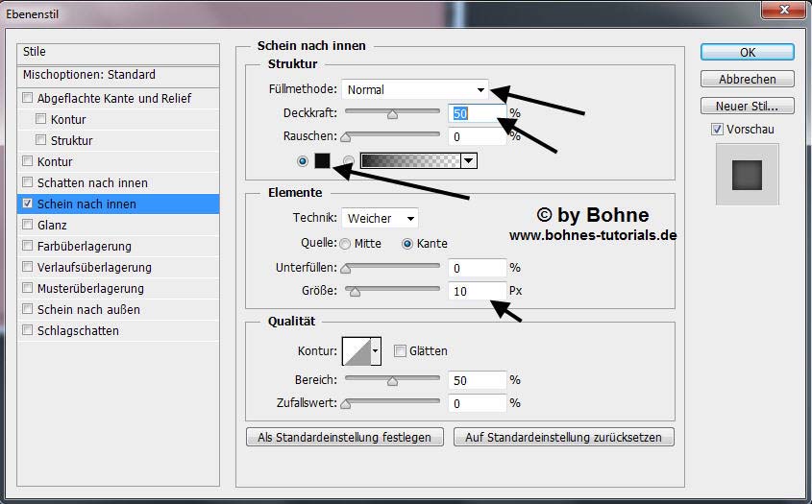Open Mischoptionen: Standard settings
Screen dimensions: 812x504
click(89, 75)
